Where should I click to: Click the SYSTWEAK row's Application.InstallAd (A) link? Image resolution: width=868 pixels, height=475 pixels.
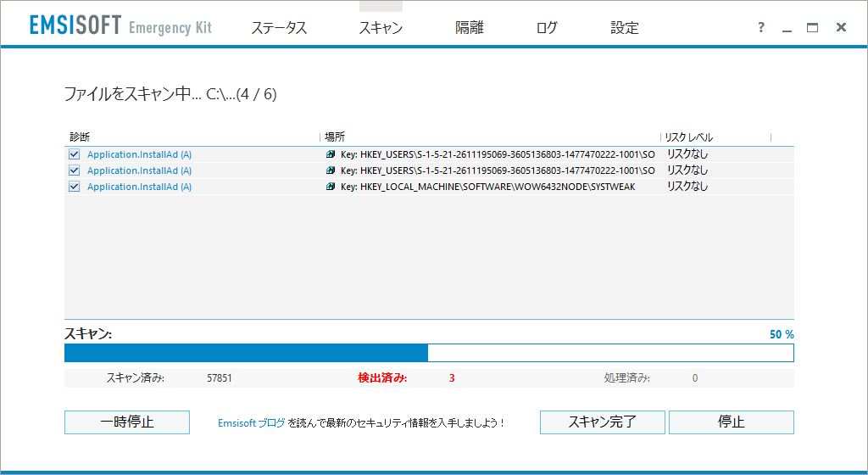pos(140,187)
